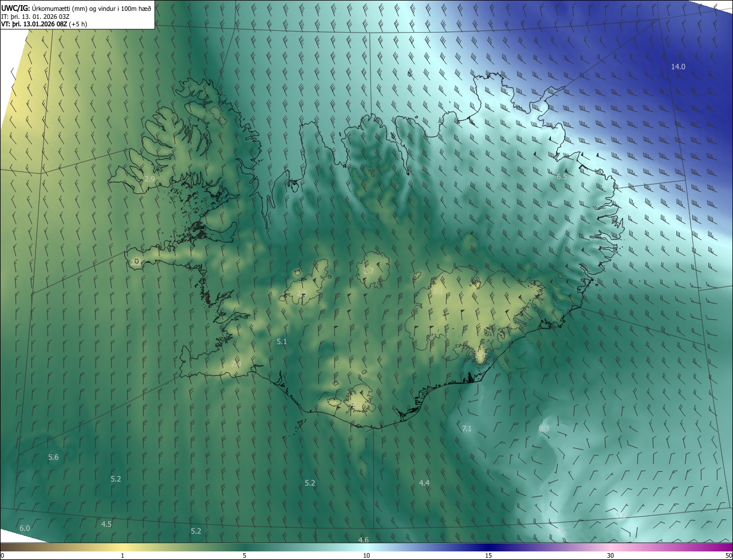
Task: Click the 8.3 precipitation value
Action: tap(544, 429)
